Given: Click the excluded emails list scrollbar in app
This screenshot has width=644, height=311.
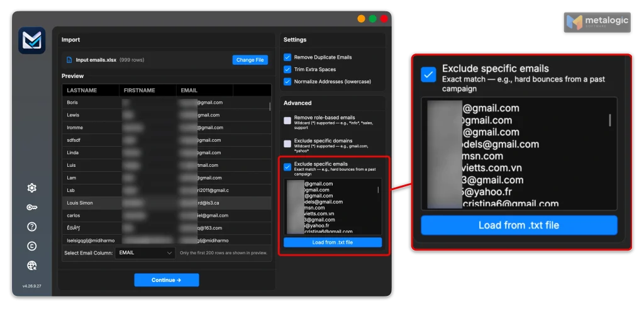Looking at the screenshot, I should coord(378,189).
